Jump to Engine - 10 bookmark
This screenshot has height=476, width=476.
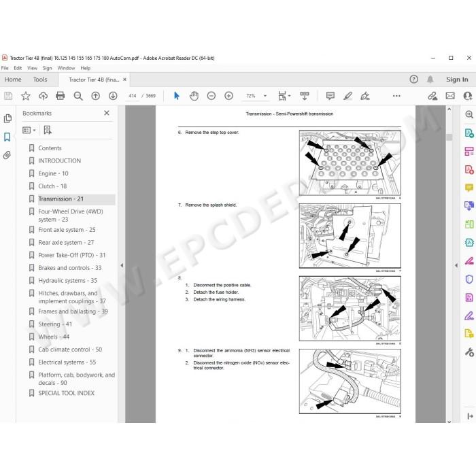pyautogui.click(x=53, y=173)
